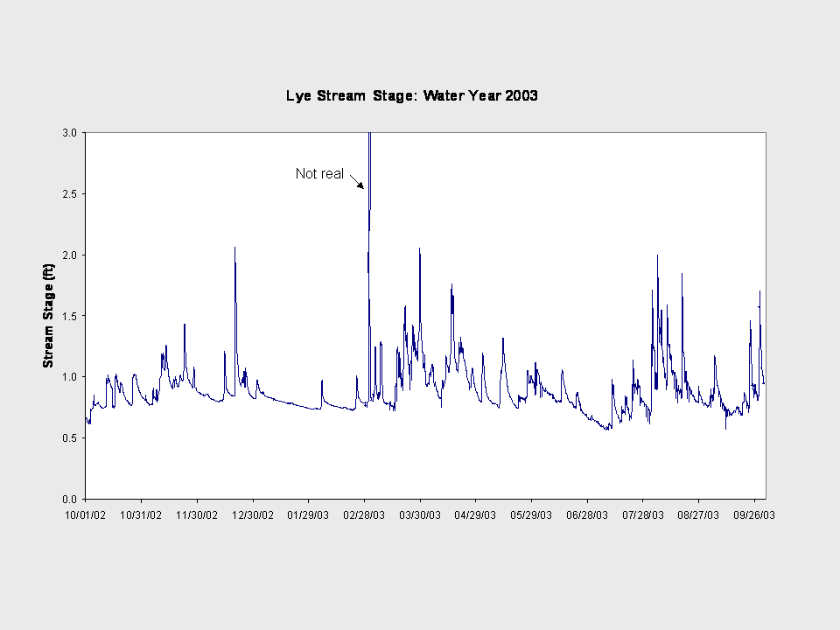
Task: Click the 2.0 ft peak tip in late December 2002
Action: [234, 248]
